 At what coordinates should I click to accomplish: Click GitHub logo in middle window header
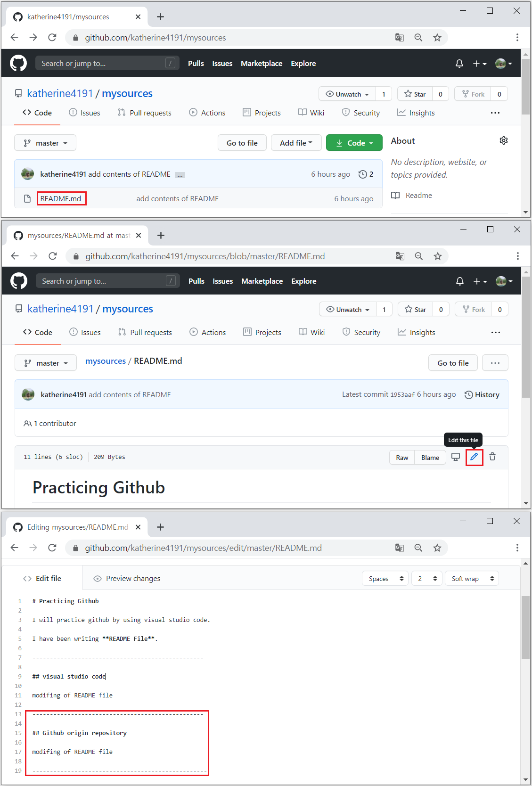click(x=19, y=281)
